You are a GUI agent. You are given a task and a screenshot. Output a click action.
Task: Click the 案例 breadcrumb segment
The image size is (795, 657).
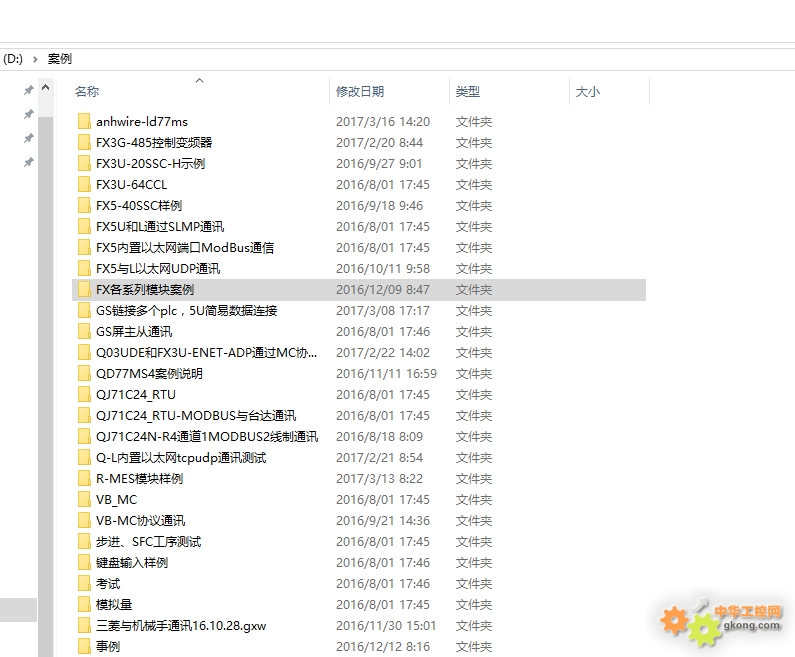[x=60, y=59]
